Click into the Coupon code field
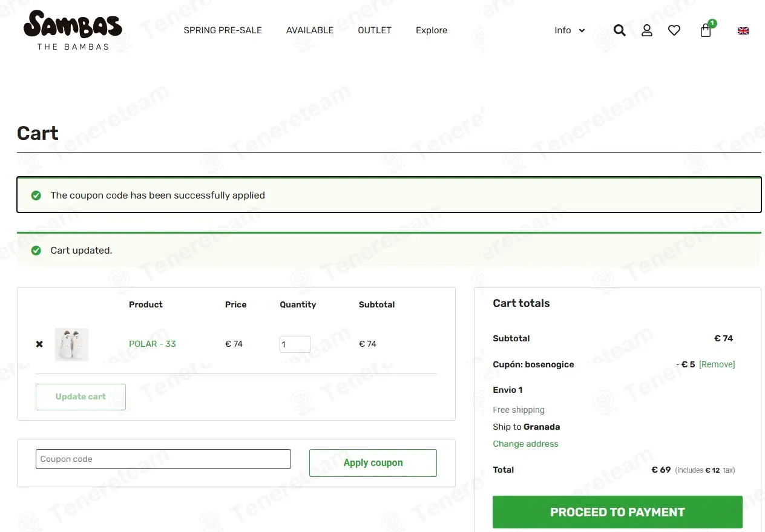765x532 pixels. [163, 459]
